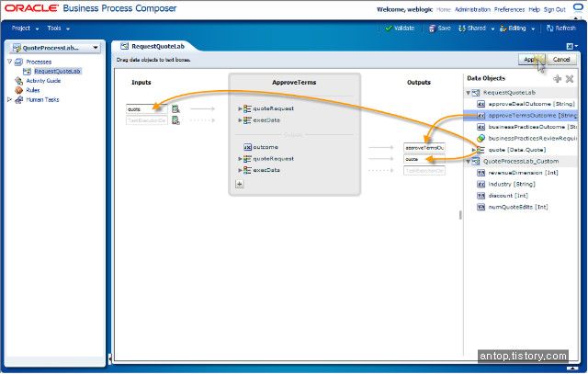Apply the data associations
The height and width of the screenshot is (374, 588).
click(532, 60)
